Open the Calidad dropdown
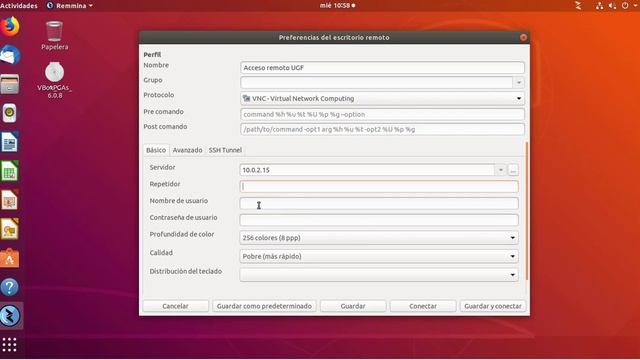640x360 pixels. 379,256
